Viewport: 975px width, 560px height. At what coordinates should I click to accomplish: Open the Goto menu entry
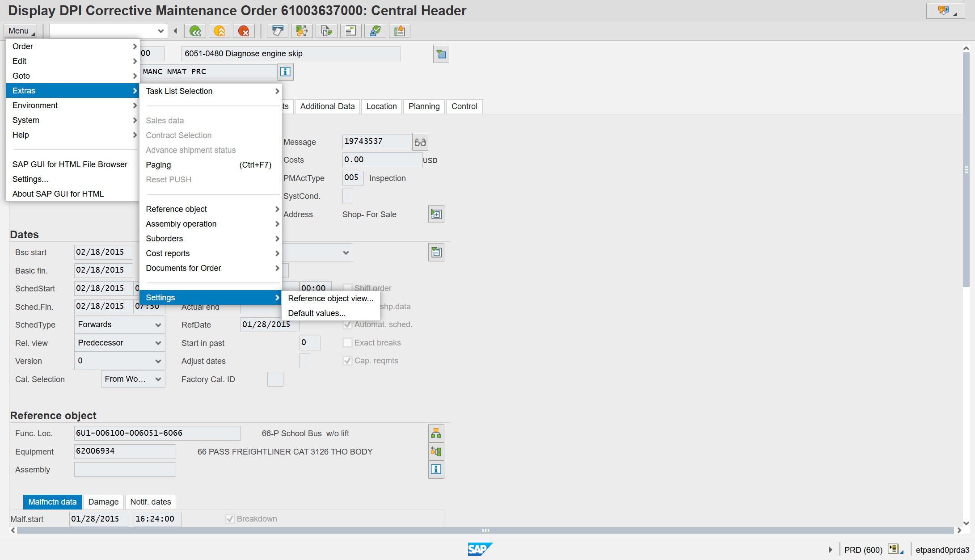point(72,76)
